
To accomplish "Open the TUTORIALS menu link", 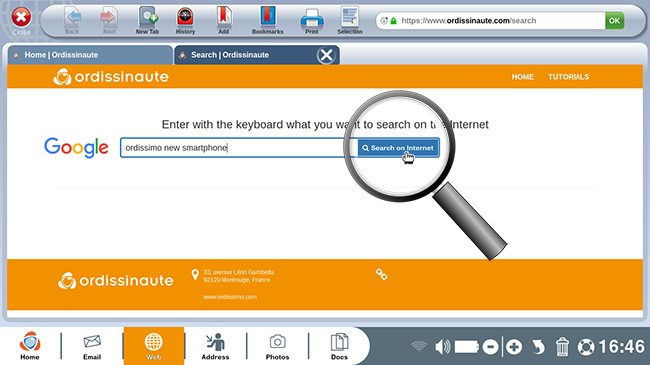I will (568, 77).
